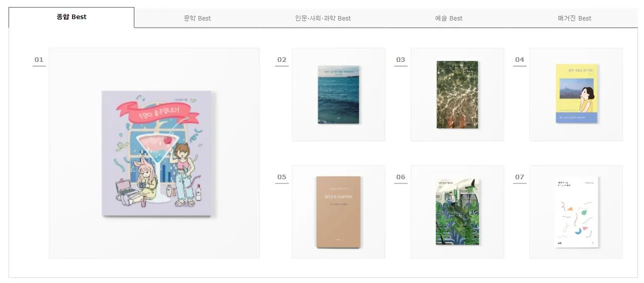Open the white abstract shapes cover book
Viewport: 644px width, 283px height.
coord(577,212)
